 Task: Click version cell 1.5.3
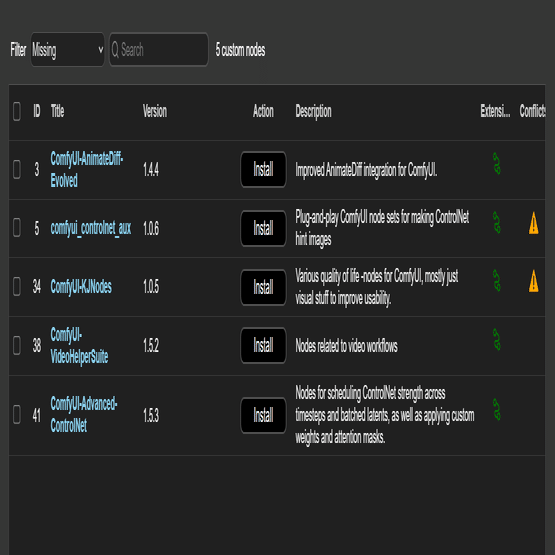click(x=151, y=415)
